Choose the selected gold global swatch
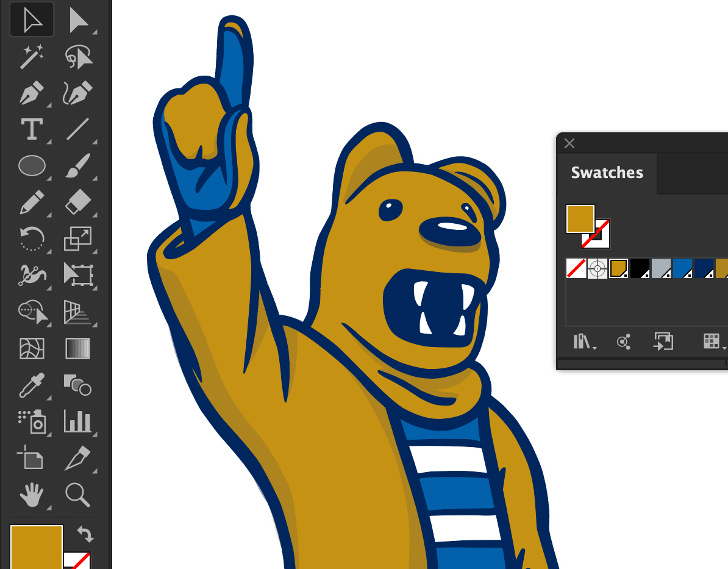Viewport: 728px width, 569px height. [618, 268]
